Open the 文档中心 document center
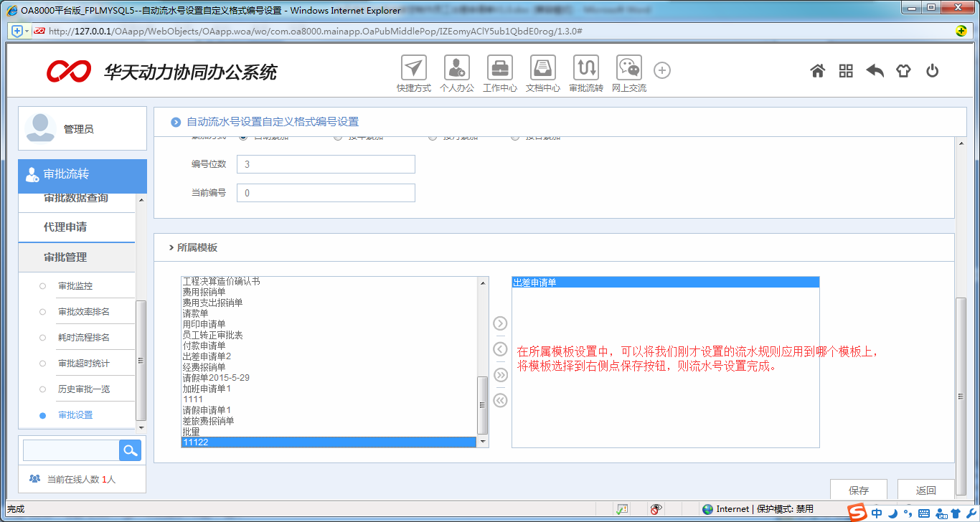 click(x=542, y=70)
